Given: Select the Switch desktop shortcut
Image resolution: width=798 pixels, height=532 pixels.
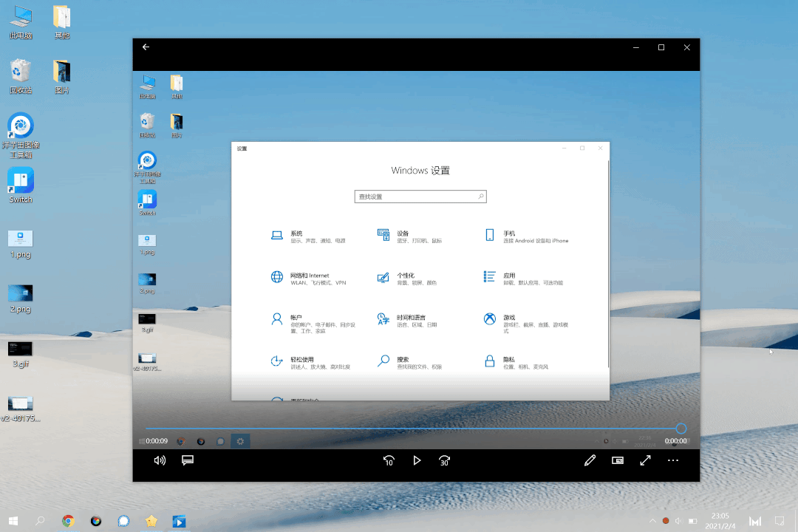Looking at the screenshot, I should [x=21, y=185].
